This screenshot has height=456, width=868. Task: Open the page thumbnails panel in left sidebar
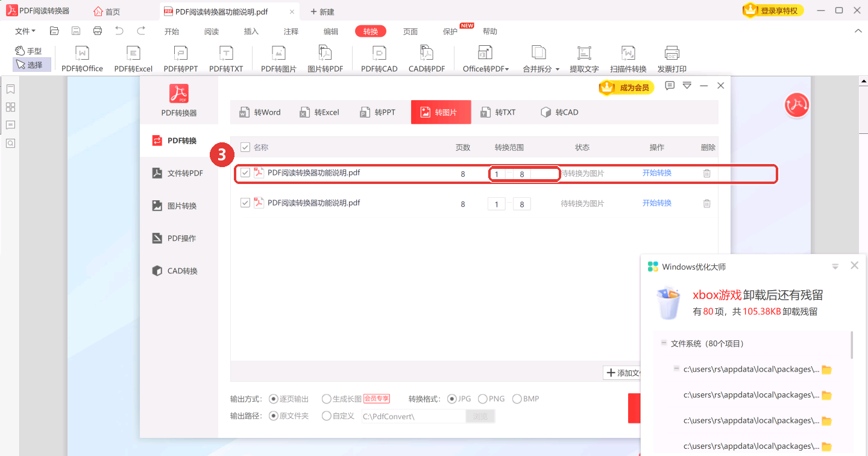coord(10,107)
